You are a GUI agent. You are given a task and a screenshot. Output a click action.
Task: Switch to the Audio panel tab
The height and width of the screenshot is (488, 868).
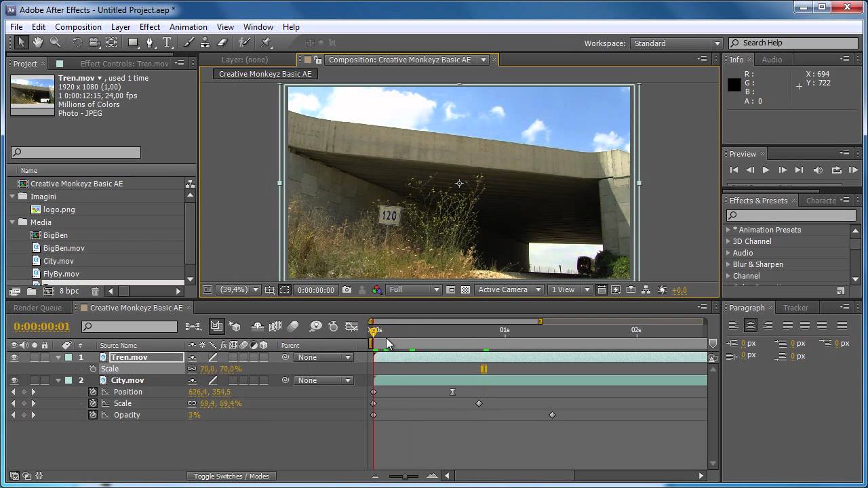pos(772,60)
